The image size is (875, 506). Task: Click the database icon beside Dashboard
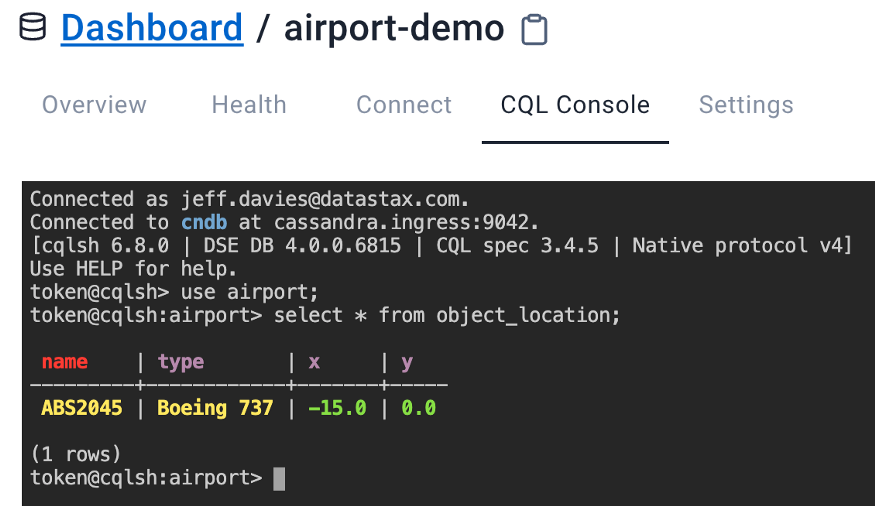pyautogui.click(x=32, y=27)
